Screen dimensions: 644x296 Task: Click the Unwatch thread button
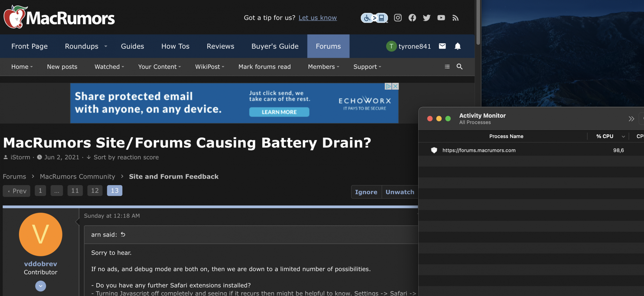tap(400, 192)
